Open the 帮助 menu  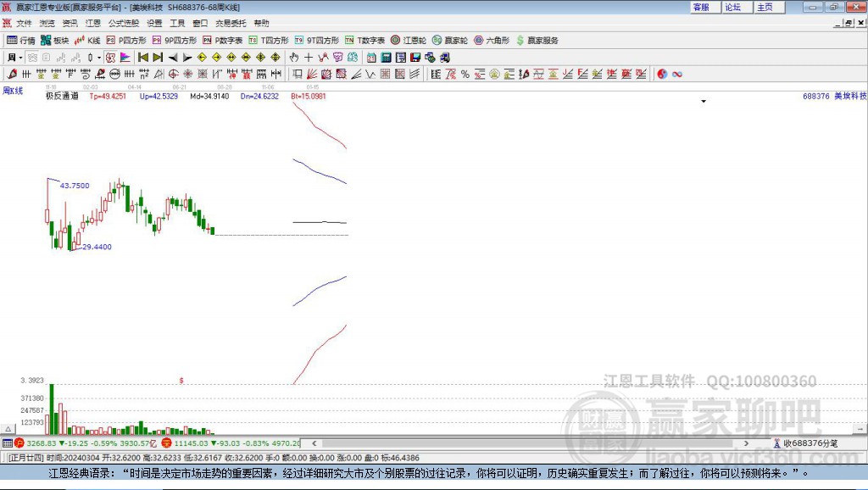[x=261, y=23]
